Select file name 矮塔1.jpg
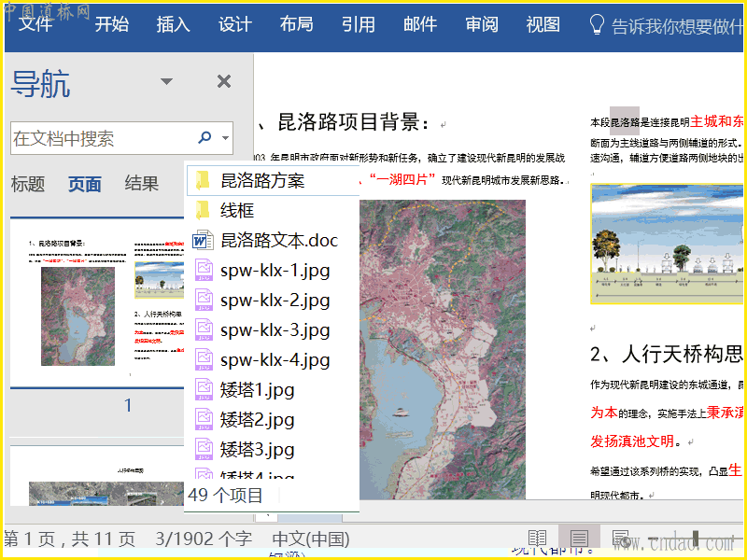The width and height of the screenshot is (747, 560). click(258, 390)
